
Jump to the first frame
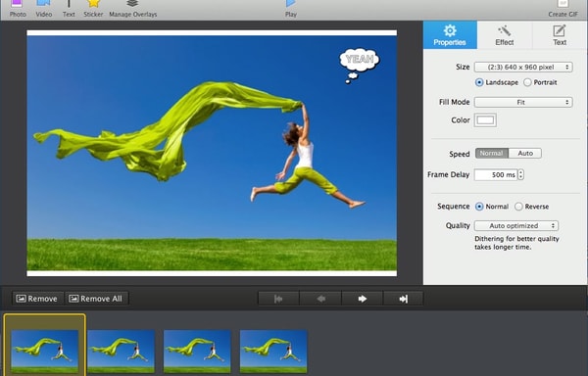[278, 299]
